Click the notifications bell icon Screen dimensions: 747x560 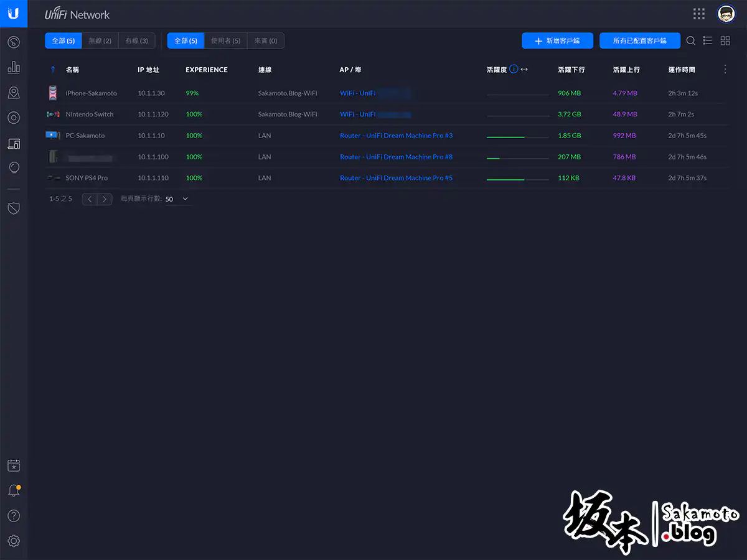14,490
